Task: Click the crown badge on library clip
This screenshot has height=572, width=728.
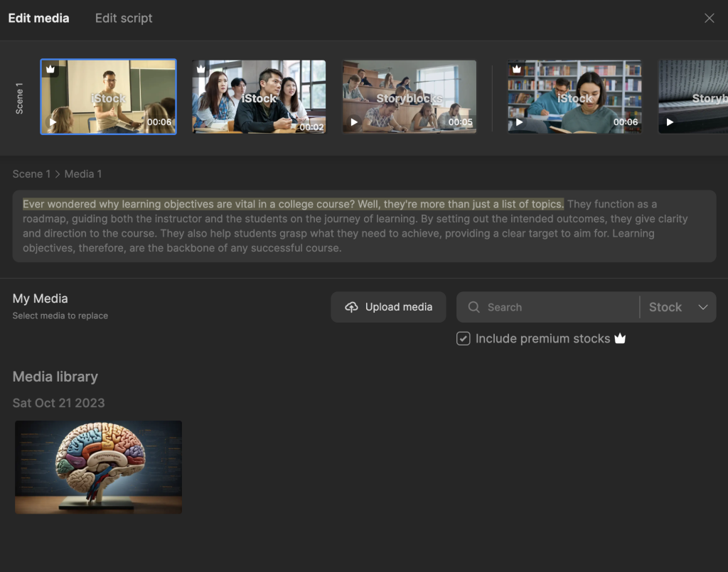Action: (517, 70)
